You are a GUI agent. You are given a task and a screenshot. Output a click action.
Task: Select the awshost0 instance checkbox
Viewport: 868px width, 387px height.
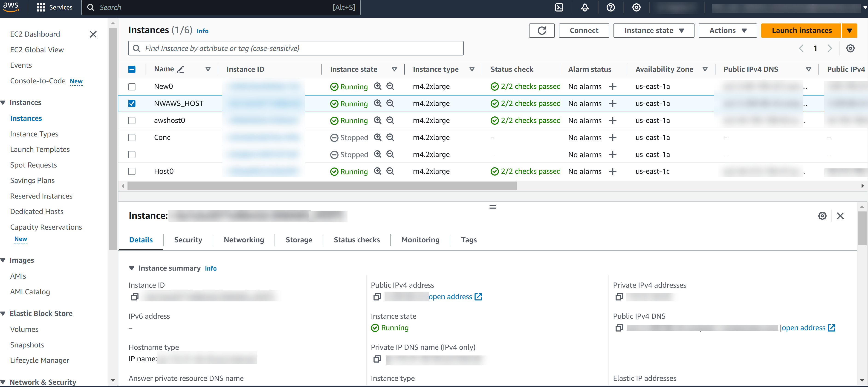[x=132, y=121]
